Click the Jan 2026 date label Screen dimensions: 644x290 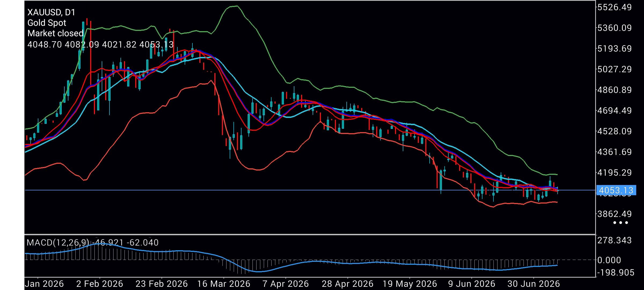click(44, 284)
